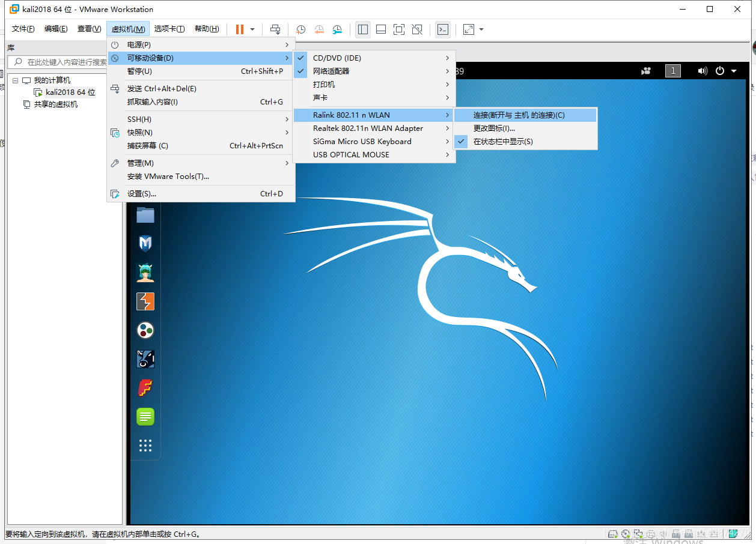Click the camera recorder icon in Kali top bar

coord(646,71)
